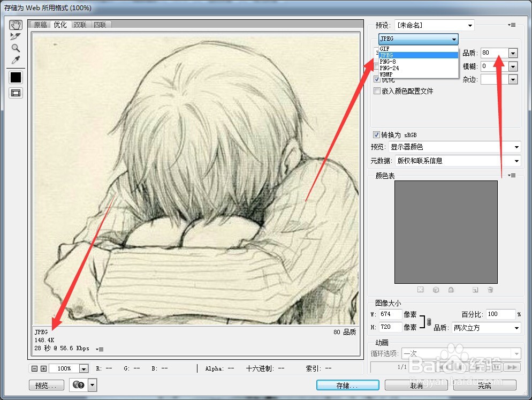The image size is (532, 400).
Task: Toggle the 转换为 sRGB checkbox
Action: coord(376,134)
